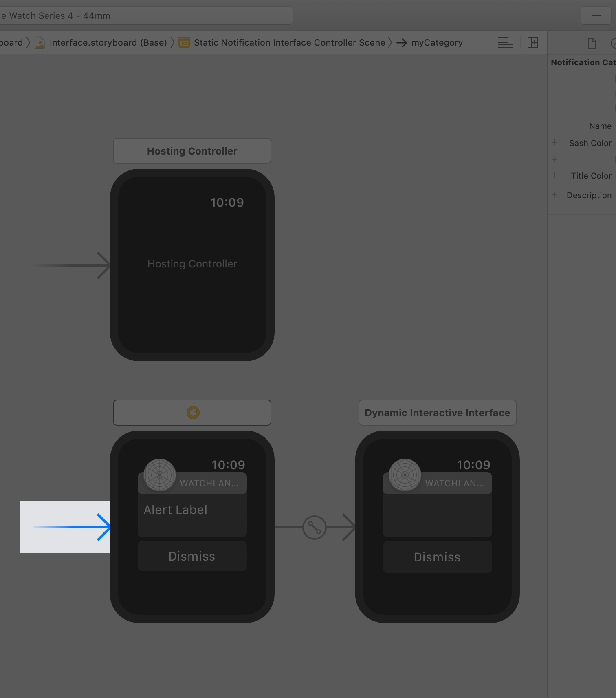The width and height of the screenshot is (616, 698).
Task: Select the Watch Series 4 - 44mm destination
Action: coord(146,15)
